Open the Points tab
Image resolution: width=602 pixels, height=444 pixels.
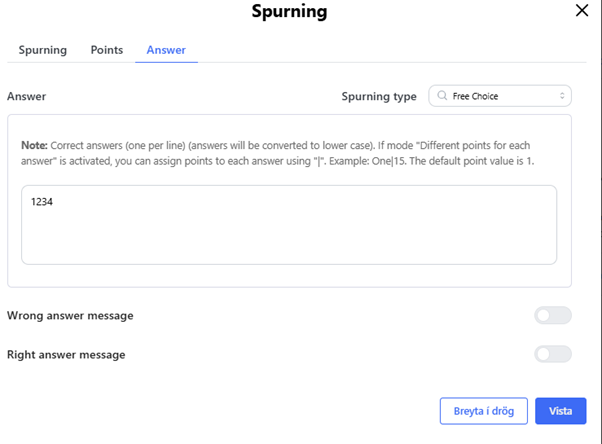(x=107, y=50)
